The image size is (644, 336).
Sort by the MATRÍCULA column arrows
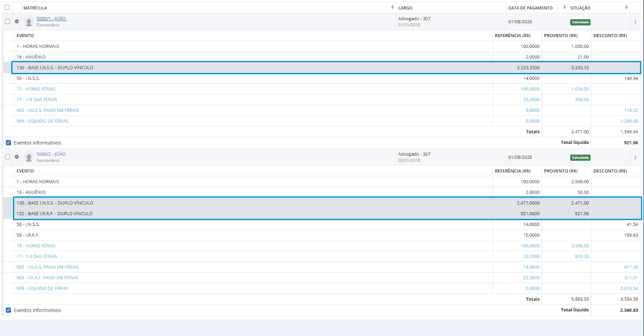click(x=392, y=8)
